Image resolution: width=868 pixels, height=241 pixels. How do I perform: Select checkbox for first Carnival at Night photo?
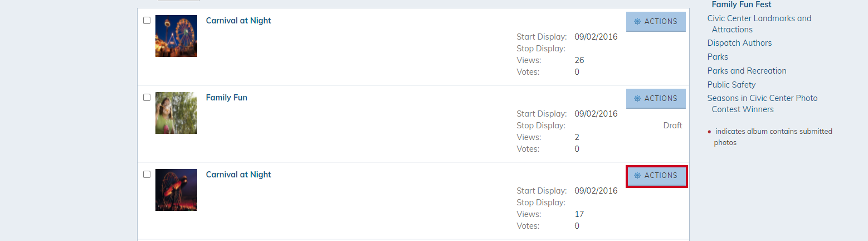tap(147, 21)
